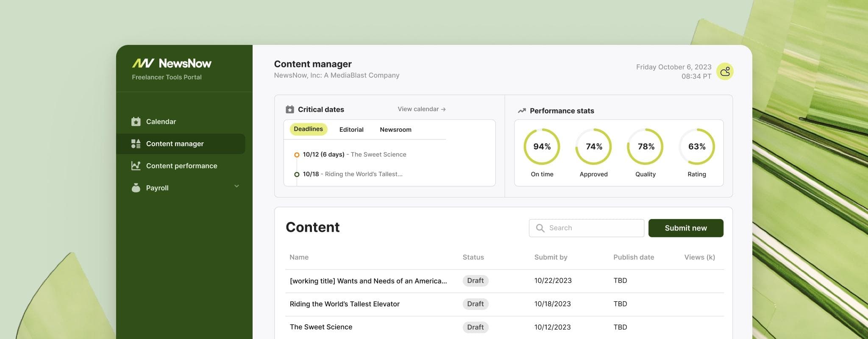Screen dimensions: 868x339
Task: Click the Content manager sidebar icon
Action: (136, 144)
